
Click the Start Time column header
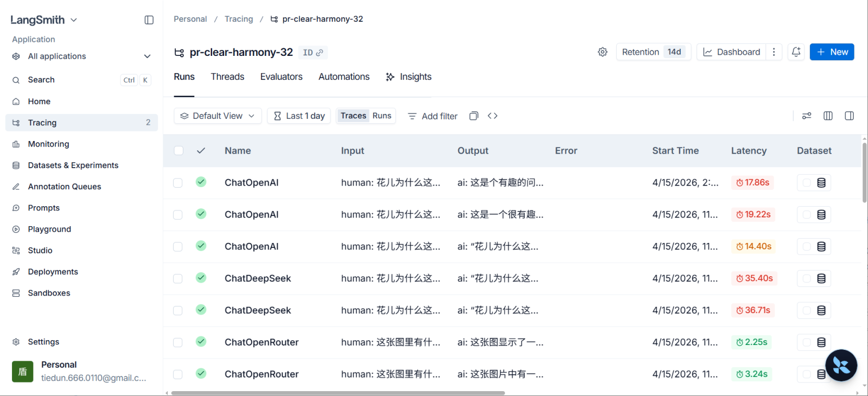point(675,151)
